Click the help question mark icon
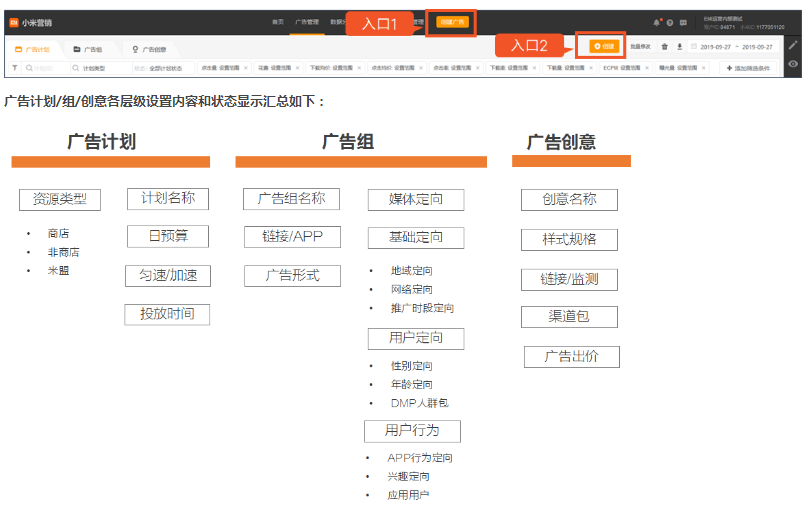 [x=670, y=23]
